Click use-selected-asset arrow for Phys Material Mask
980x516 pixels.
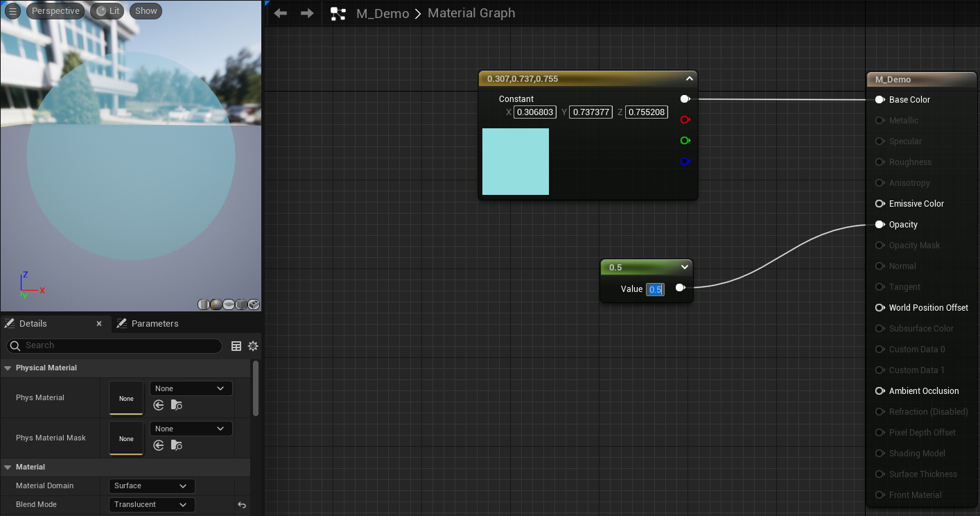(159, 445)
